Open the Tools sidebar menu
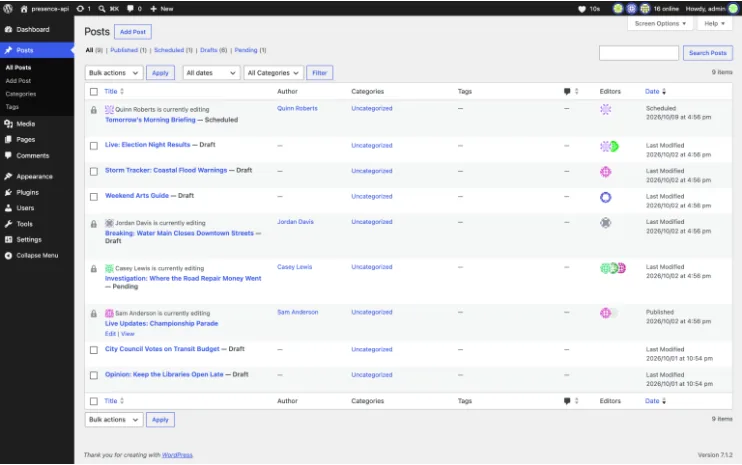This screenshot has height=465, width=742. click(37, 224)
